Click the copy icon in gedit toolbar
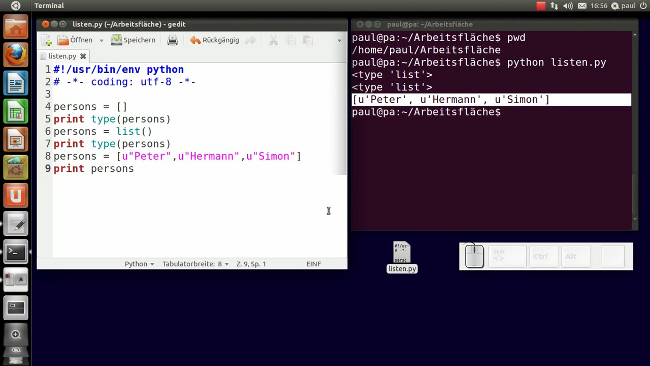650x366 pixels. 291,40
